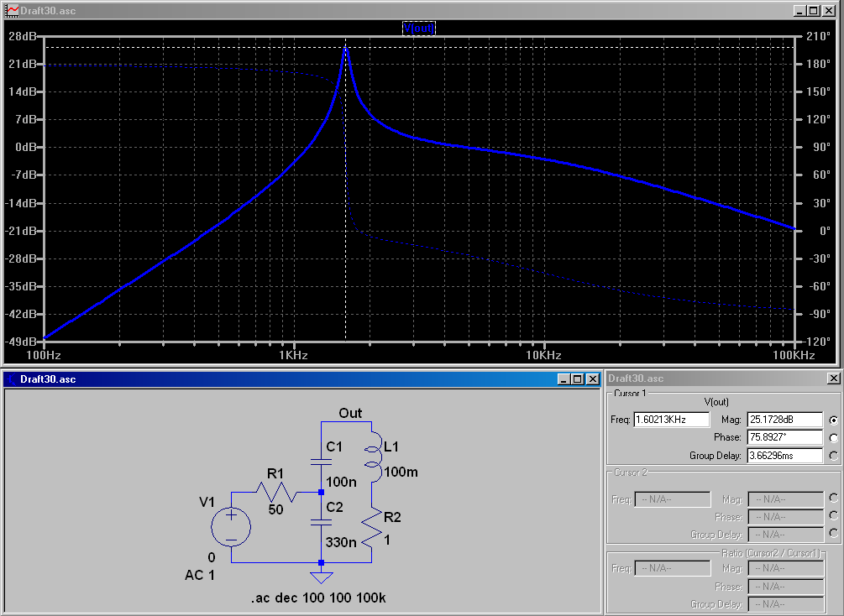Select the L1 inductor symbol
Image resolution: width=844 pixels, height=616 pixels.
point(372,457)
